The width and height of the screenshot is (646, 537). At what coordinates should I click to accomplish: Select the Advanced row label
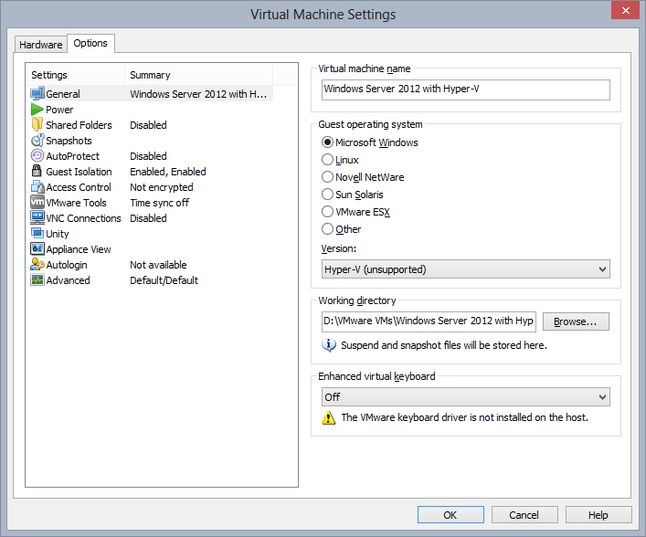68,280
